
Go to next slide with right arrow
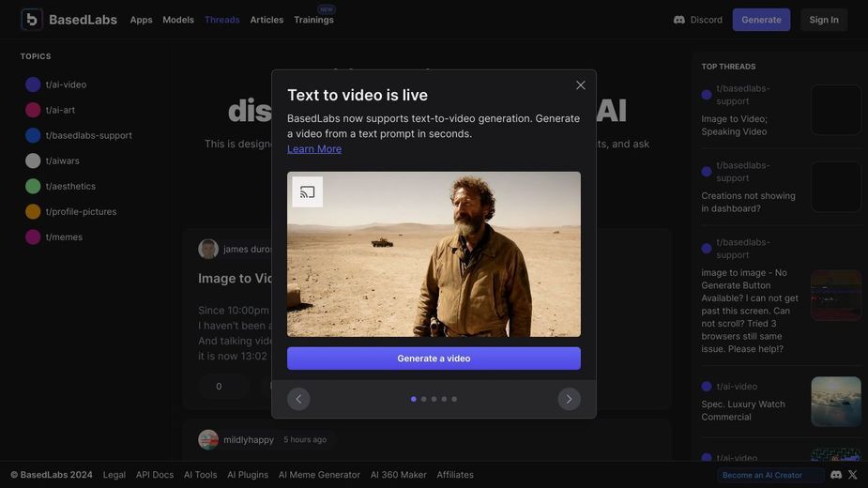click(x=569, y=399)
